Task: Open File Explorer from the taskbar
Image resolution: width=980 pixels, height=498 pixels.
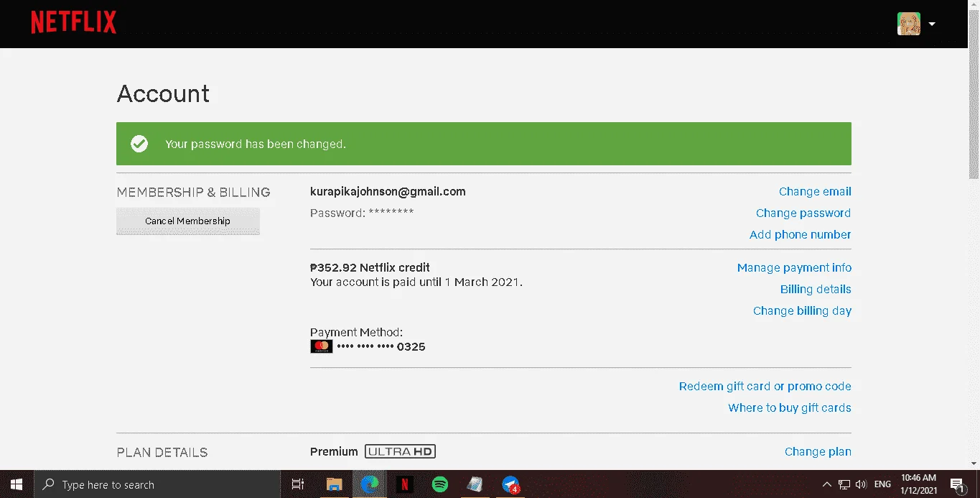Action: 335,484
